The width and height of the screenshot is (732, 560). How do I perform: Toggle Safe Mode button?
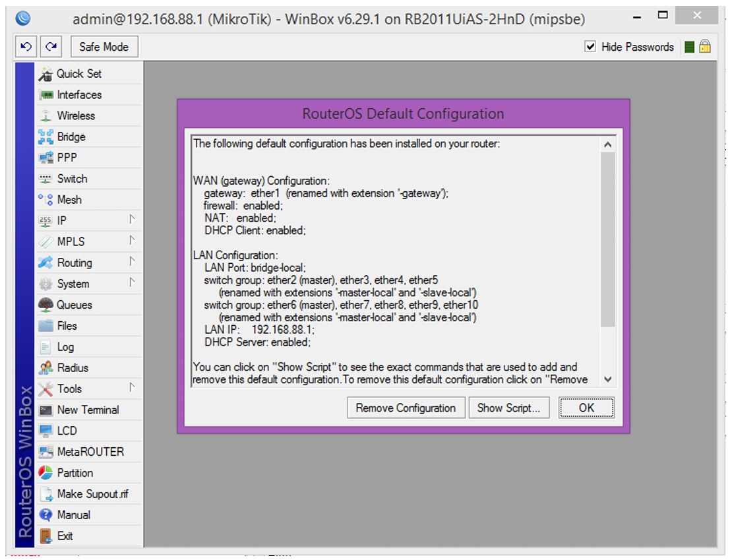point(104,47)
